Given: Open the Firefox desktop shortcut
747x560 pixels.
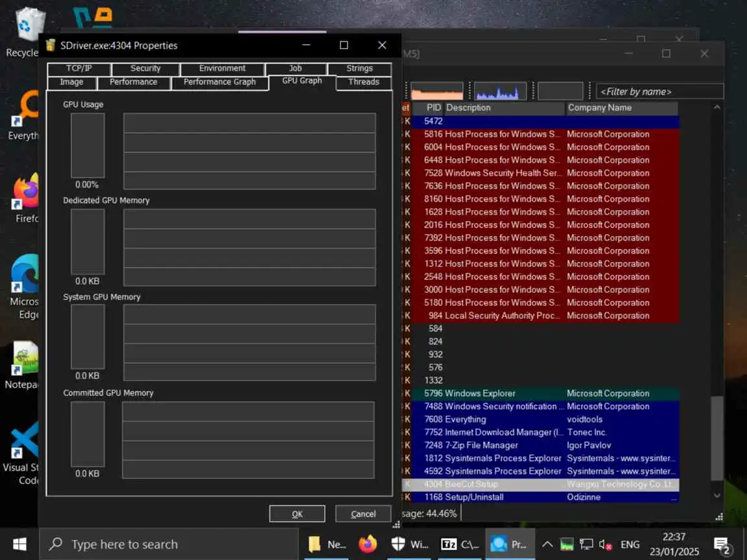Looking at the screenshot, I should tap(25, 199).
